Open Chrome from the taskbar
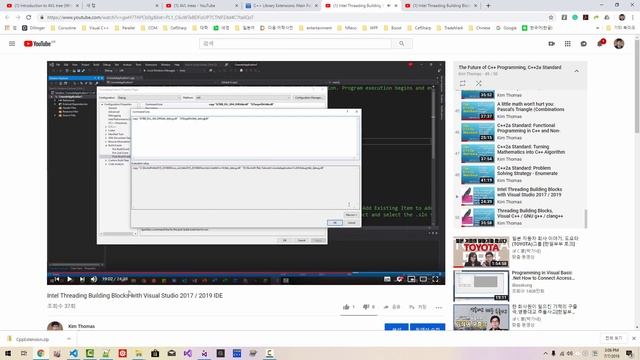The width and height of the screenshot is (640, 360). coord(40,353)
